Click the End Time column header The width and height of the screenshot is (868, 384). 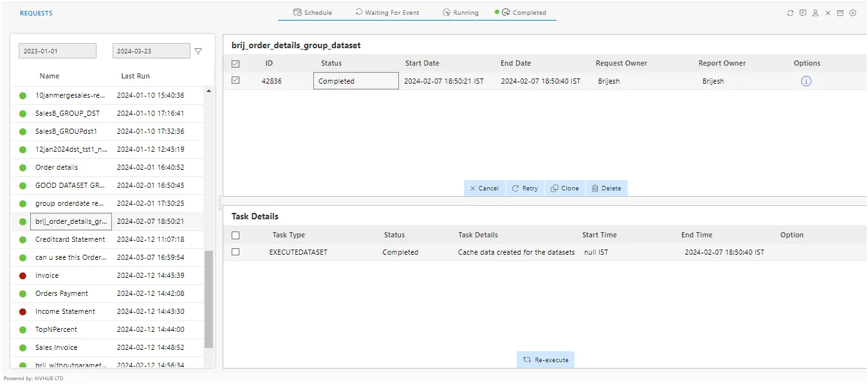[697, 235]
